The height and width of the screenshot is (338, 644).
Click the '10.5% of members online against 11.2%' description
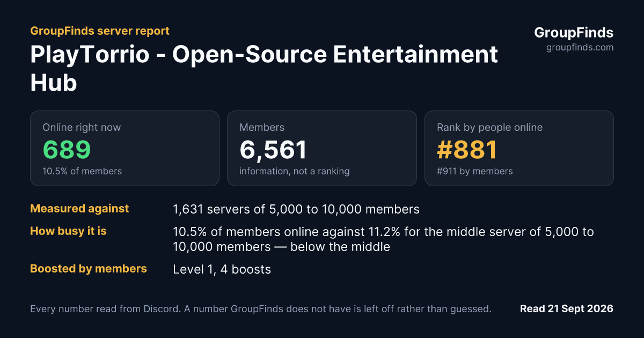383,239
